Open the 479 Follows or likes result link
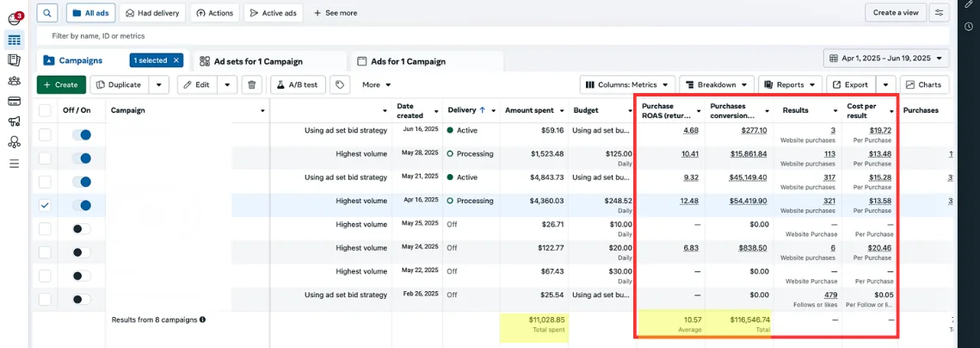 [x=830, y=295]
